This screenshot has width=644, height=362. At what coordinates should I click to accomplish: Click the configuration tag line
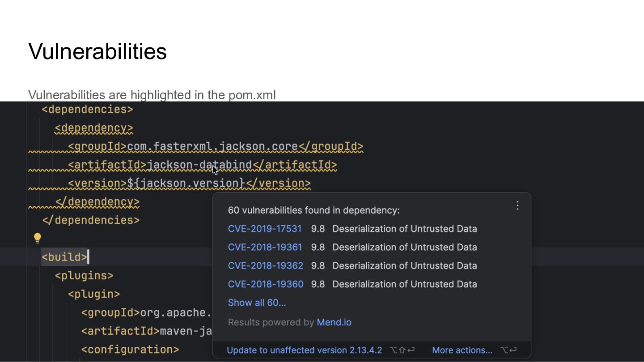point(130,349)
